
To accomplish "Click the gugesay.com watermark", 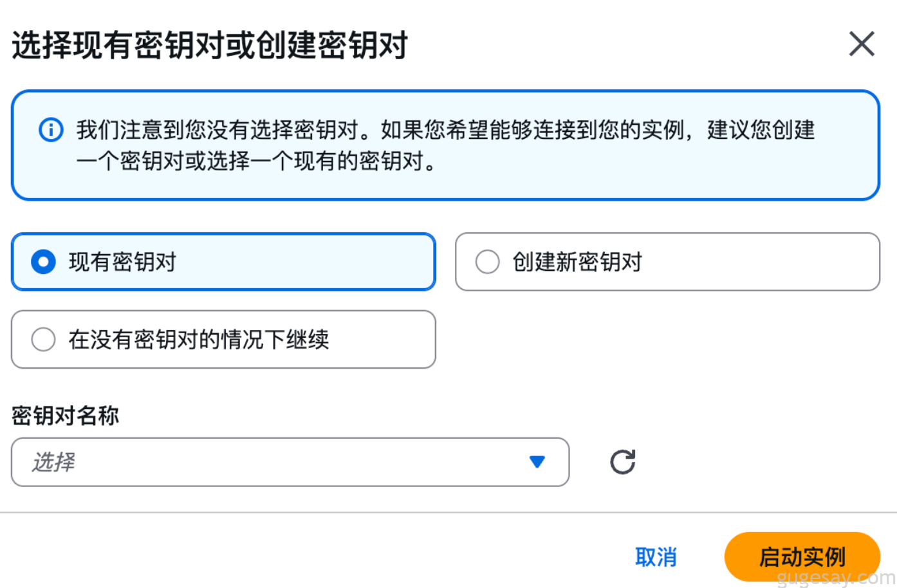I will [x=835, y=577].
